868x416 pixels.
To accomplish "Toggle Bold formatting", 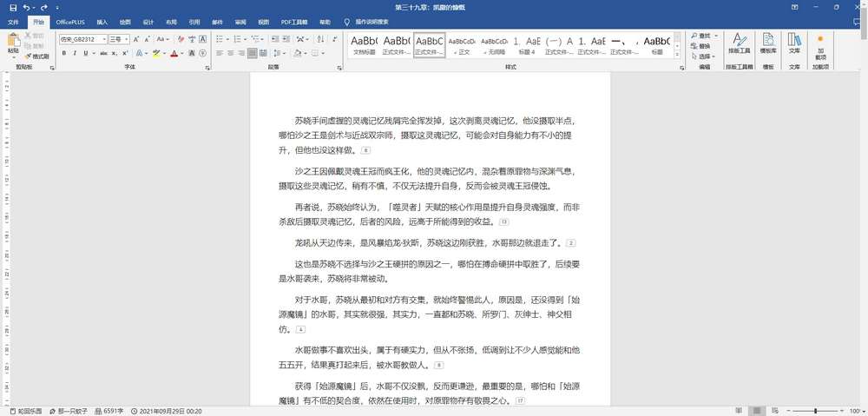I will click(64, 53).
